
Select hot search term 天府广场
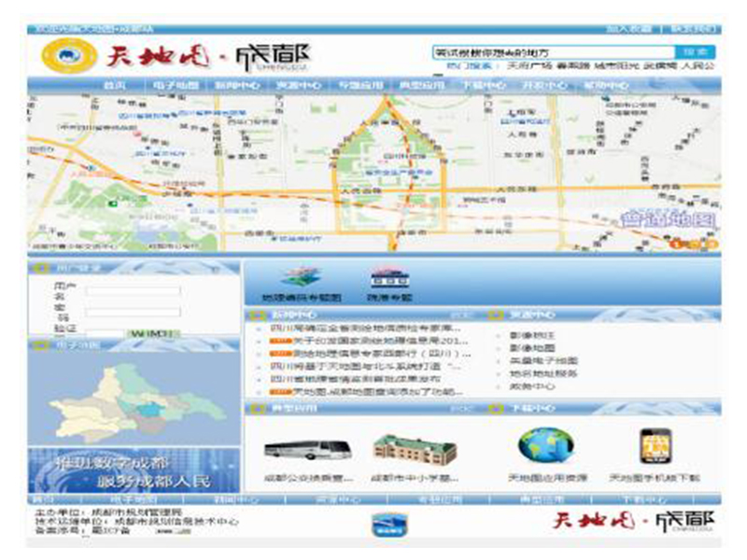pos(529,65)
